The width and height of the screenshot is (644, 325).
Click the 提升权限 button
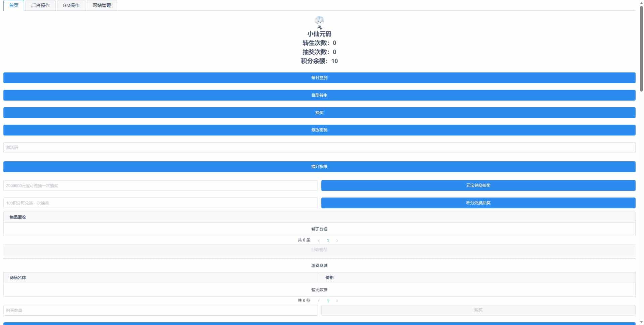319,167
